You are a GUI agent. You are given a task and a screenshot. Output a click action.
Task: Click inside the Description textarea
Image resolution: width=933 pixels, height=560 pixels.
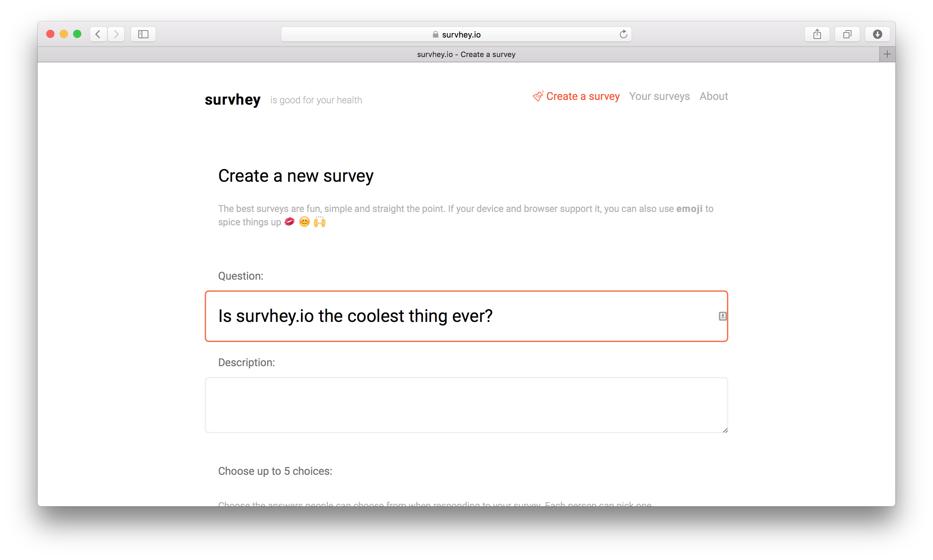click(x=466, y=405)
